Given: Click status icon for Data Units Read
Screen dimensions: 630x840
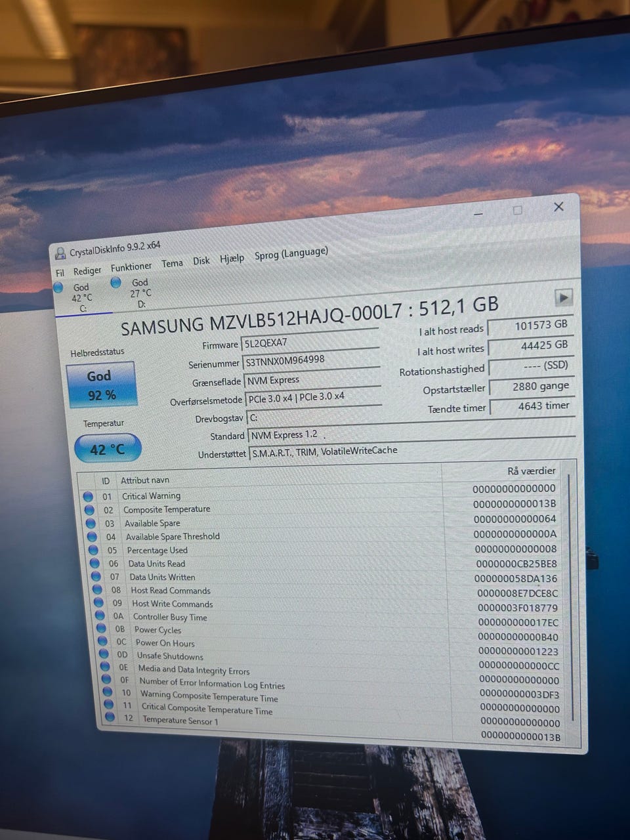Looking at the screenshot, I should click(95, 564).
